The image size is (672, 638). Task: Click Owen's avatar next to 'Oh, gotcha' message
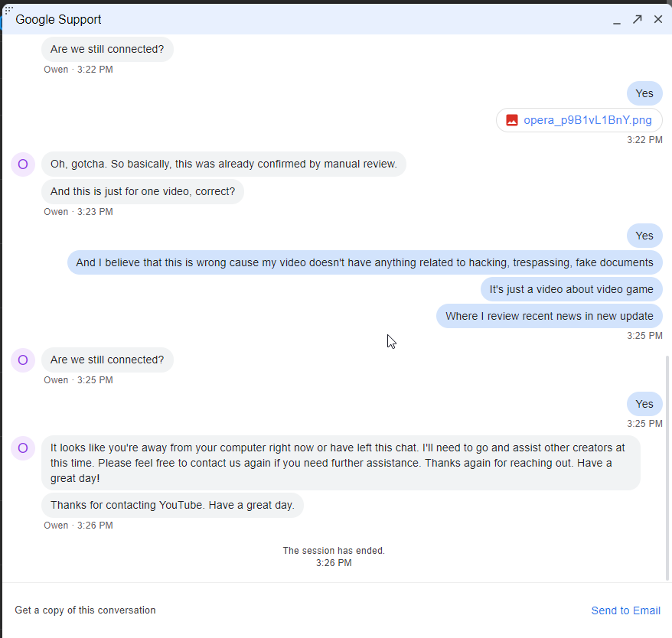click(x=23, y=164)
